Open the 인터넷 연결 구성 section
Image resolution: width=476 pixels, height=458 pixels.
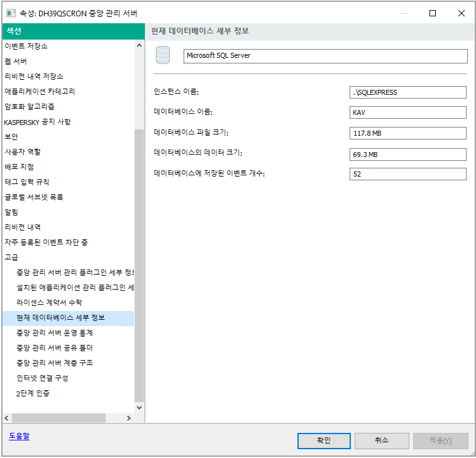click(42, 378)
